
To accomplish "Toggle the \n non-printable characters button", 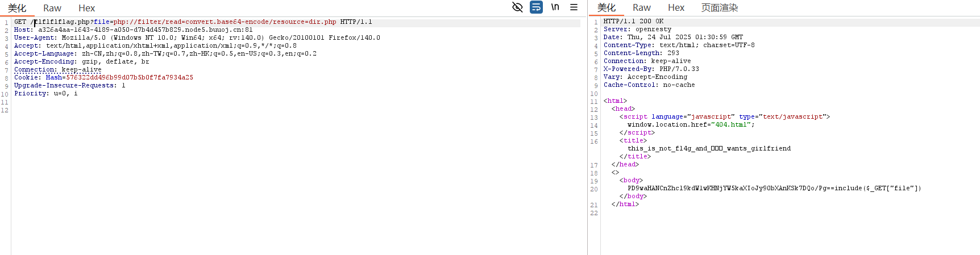I will click(555, 7).
